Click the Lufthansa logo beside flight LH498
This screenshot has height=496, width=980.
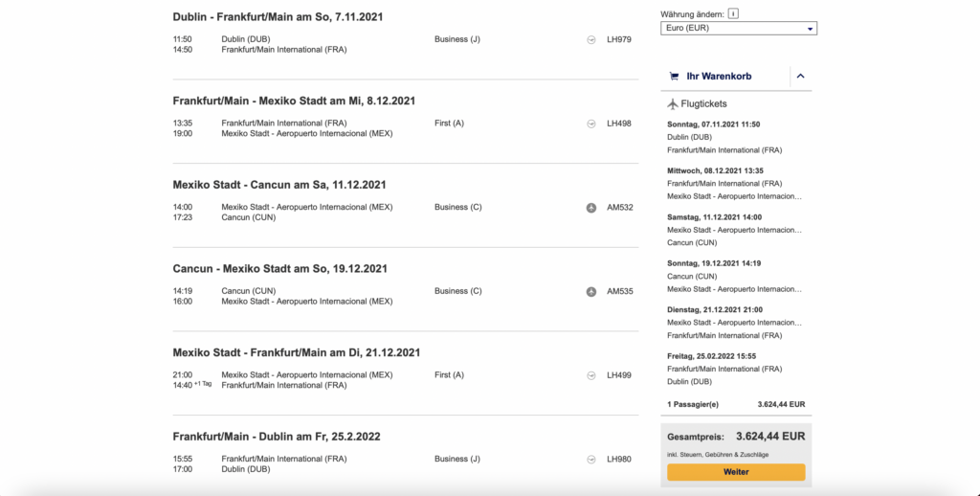(x=591, y=124)
